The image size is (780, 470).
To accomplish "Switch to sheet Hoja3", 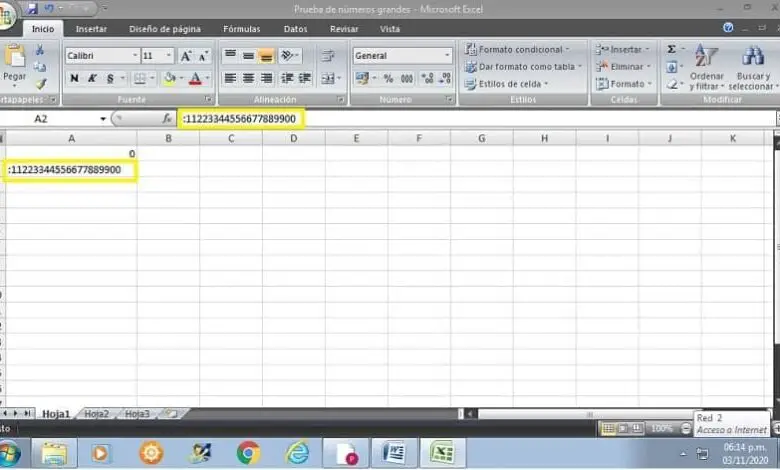I will point(137,414).
